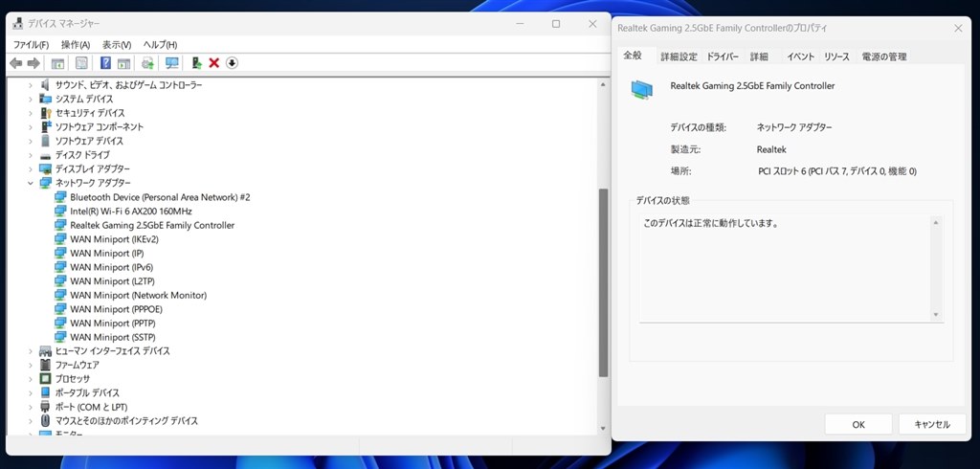The height and width of the screenshot is (469, 980).
Task: Select Intel(R) Wi-Fi 6 AX200 160MHz device
Action: coord(130,212)
